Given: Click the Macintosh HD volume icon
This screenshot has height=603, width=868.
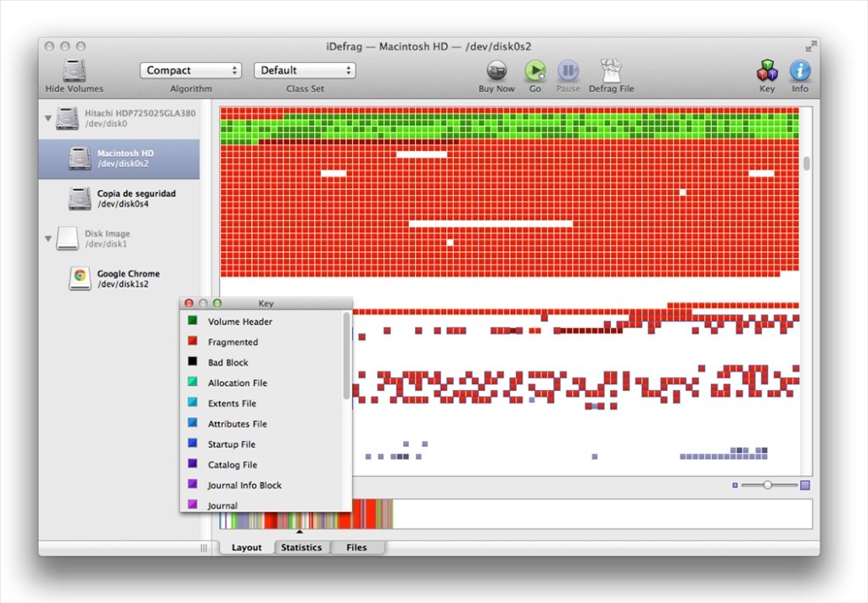Looking at the screenshot, I should click(x=80, y=159).
